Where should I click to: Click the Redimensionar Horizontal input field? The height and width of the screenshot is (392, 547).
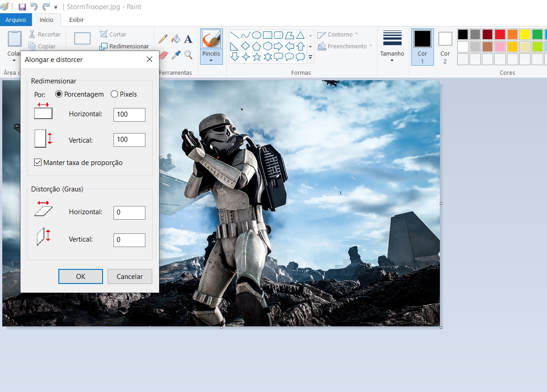(129, 114)
